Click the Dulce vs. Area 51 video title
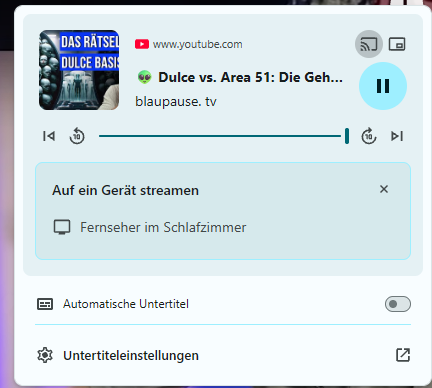 click(x=250, y=77)
